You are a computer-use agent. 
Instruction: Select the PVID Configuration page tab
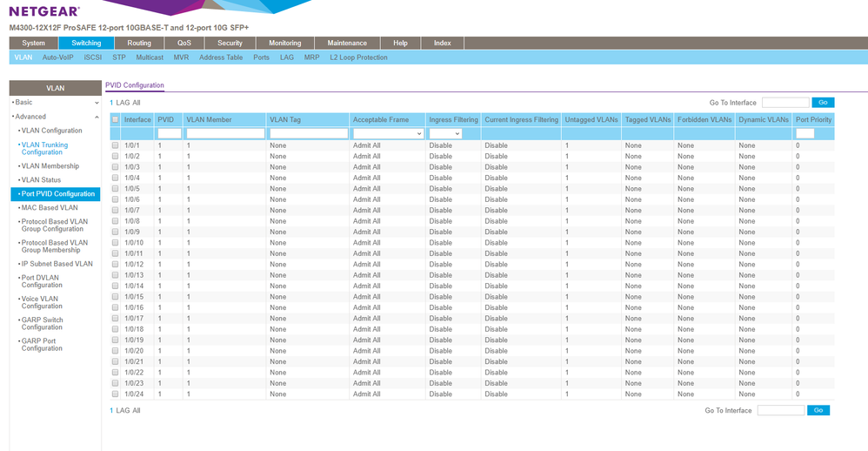click(x=135, y=85)
